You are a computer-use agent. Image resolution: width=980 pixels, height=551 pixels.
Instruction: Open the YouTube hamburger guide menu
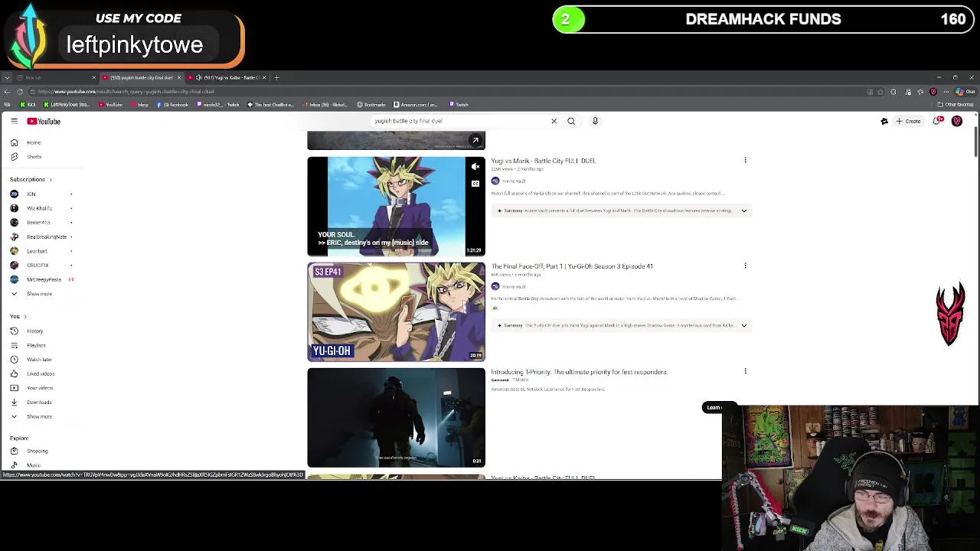click(14, 121)
